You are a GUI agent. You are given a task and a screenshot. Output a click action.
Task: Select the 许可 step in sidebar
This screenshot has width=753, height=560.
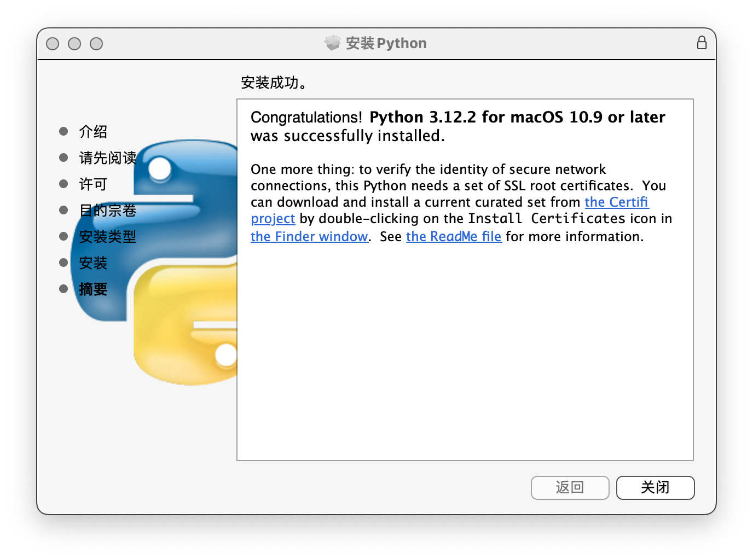click(93, 184)
